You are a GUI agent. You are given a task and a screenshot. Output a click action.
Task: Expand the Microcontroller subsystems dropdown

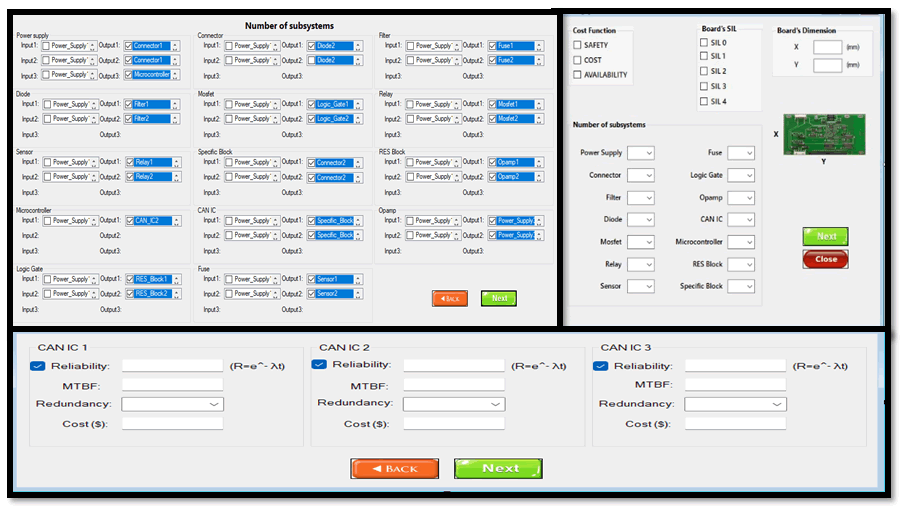tap(741, 242)
